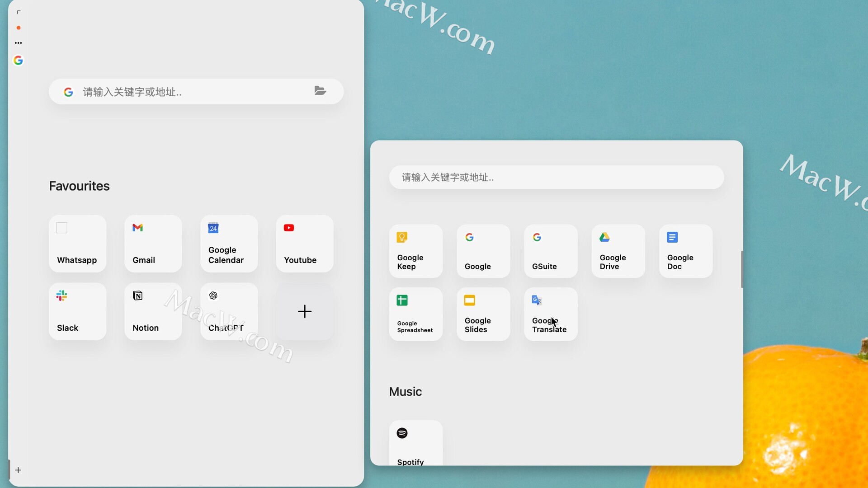This screenshot has width=868, height=488.
Task: Add new tab with sidebar plus button
Action: pyautogui.click(x=18, y=470)
